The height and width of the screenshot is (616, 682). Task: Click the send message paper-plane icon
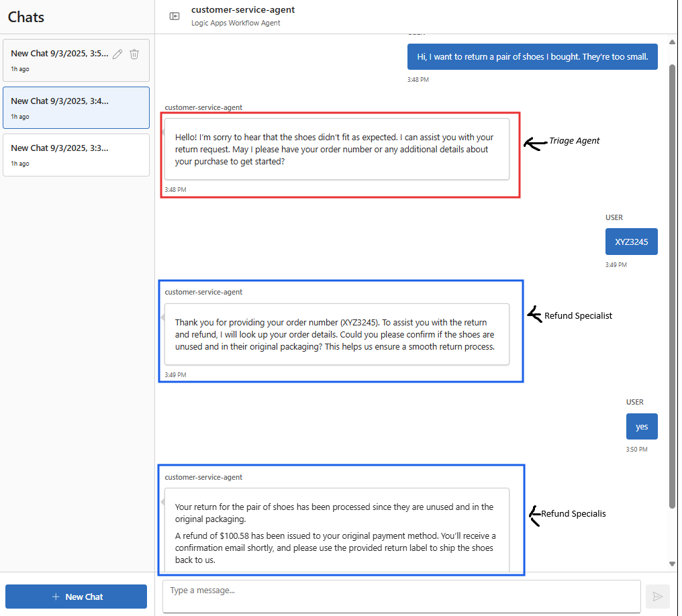(x=658, y=597)
